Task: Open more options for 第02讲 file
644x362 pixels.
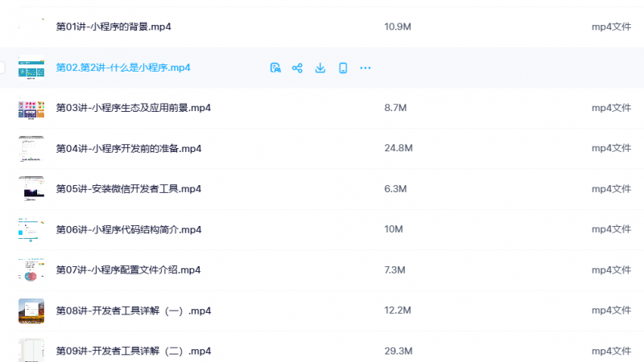Action: (x=365, y=68)
